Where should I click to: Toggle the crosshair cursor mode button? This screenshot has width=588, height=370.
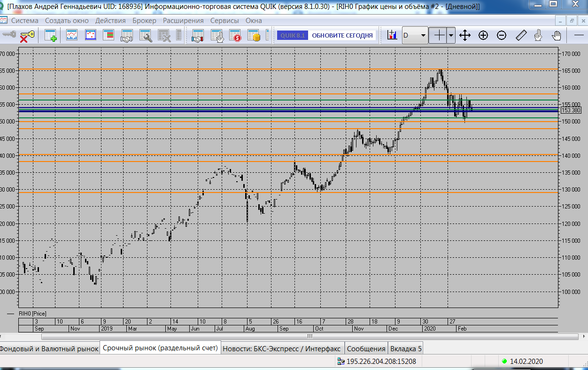coord(439,35)
